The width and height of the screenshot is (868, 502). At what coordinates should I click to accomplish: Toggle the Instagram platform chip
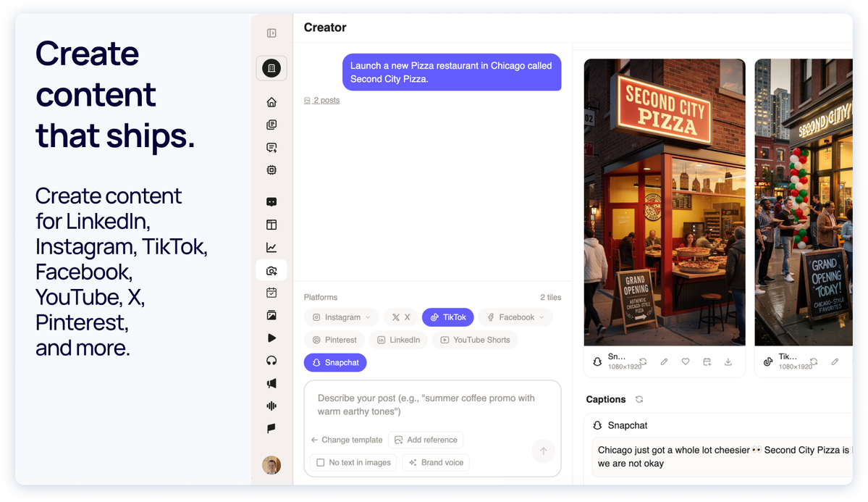[x=341, y=317]
